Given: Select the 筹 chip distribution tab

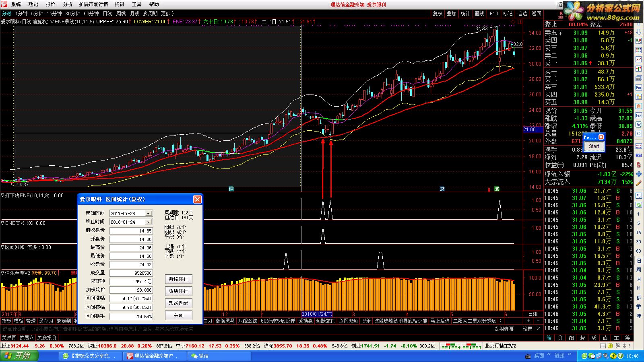Looking at the screenshot, I should coord(627,338).
